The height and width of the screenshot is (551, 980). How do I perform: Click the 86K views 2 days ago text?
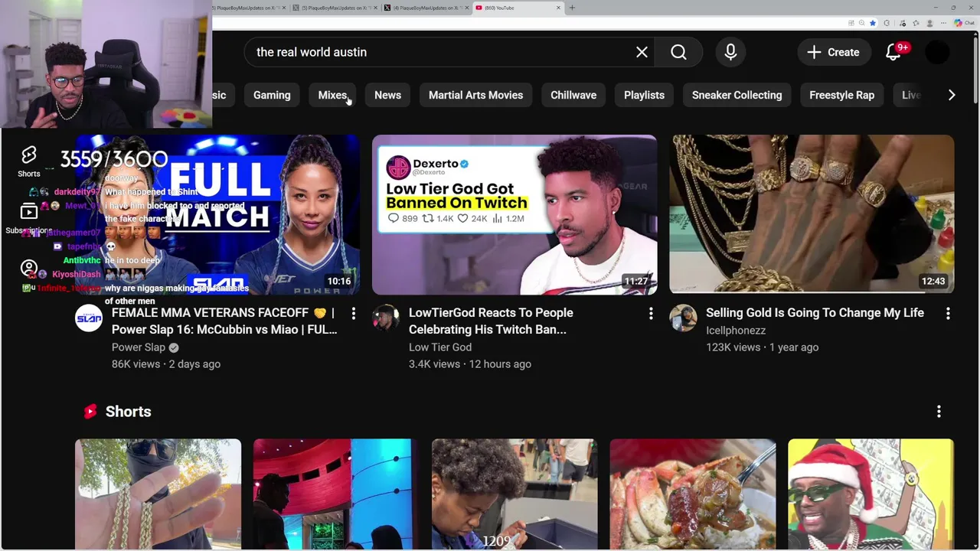click(x=166, y=364)
